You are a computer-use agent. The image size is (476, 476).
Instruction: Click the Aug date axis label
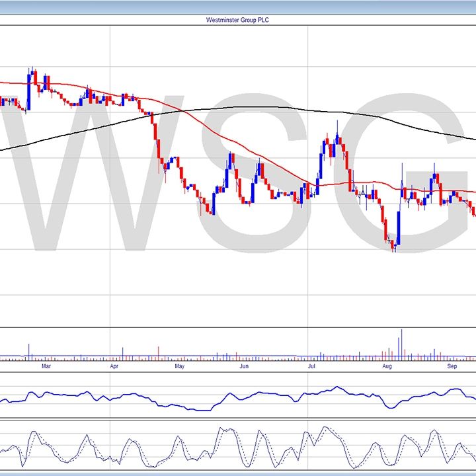point(387,365)
